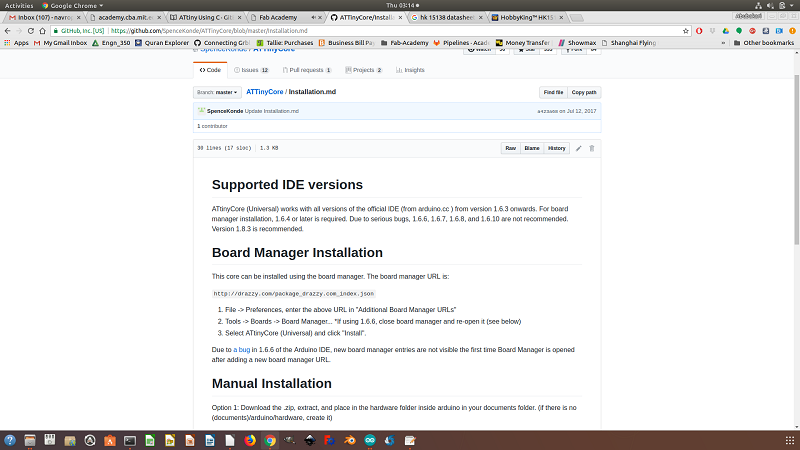Launch Blender from the dock
Viewport: 800px width, 450px height.
point(350,440)
